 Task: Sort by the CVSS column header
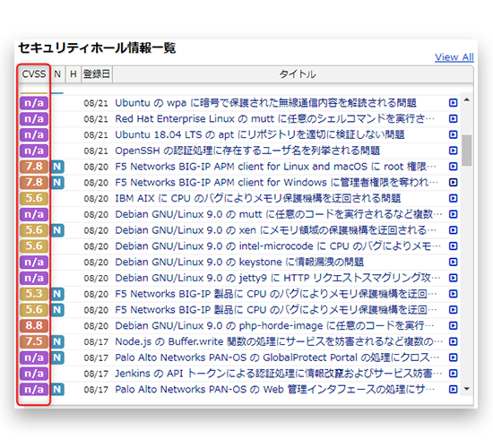point(34,74)
